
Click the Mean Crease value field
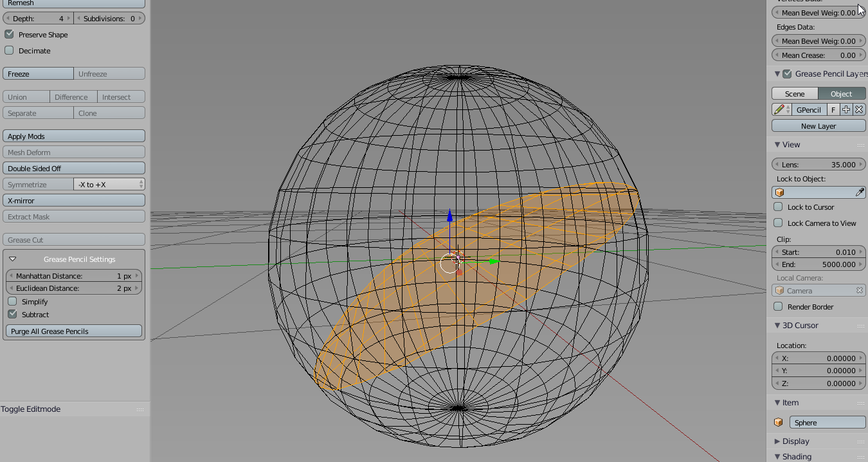(818, 55)
